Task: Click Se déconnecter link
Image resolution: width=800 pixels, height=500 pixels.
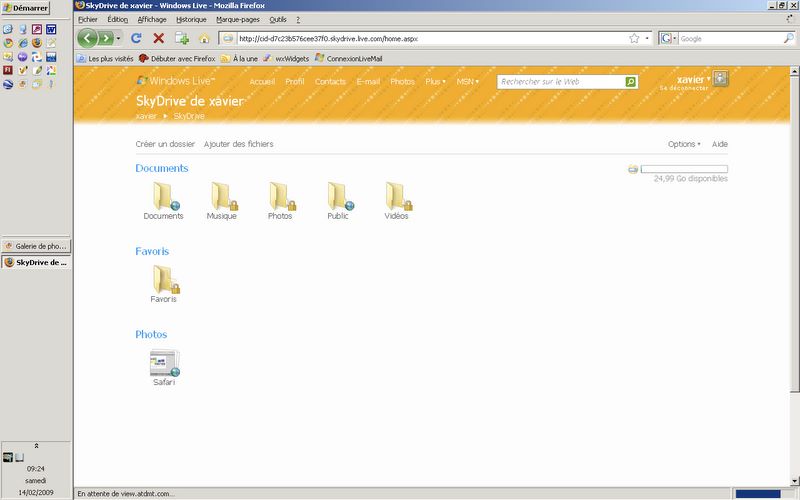Action: [684, 88]
